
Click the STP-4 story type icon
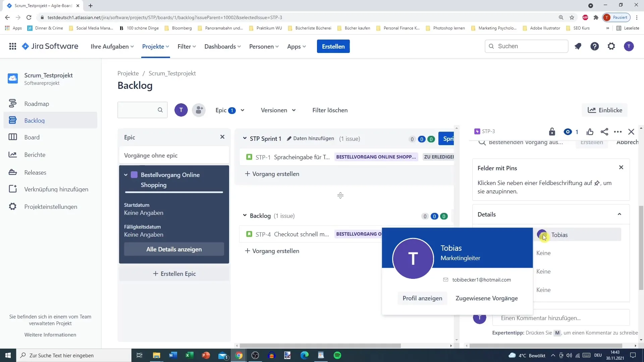click(249, 234)
